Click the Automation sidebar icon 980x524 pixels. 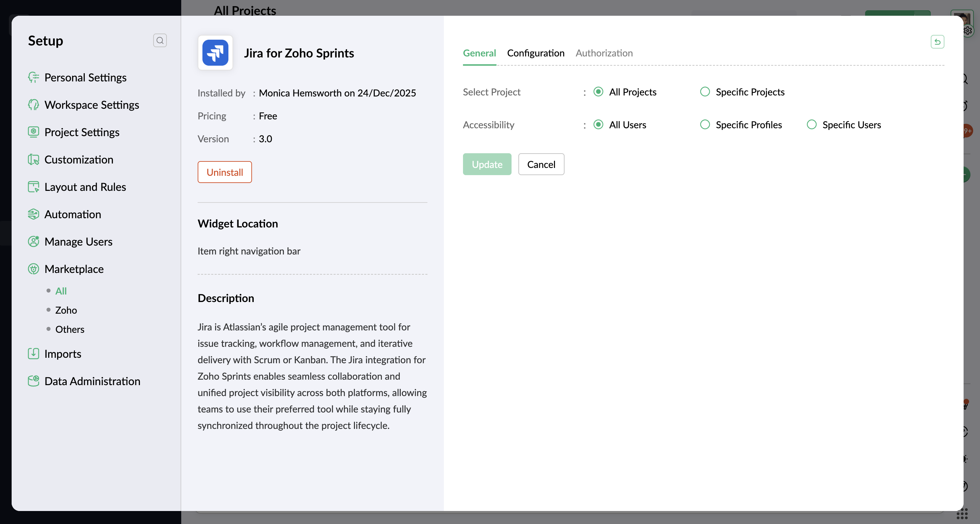point(34,214)
